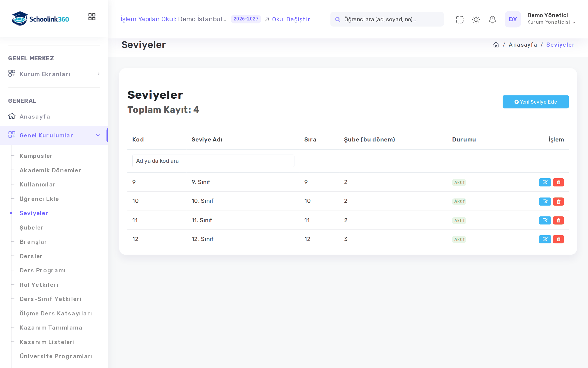Click the Sıra column header
Image resolution: width=588 pixels, height=368 pixels.
click(310, 140)
